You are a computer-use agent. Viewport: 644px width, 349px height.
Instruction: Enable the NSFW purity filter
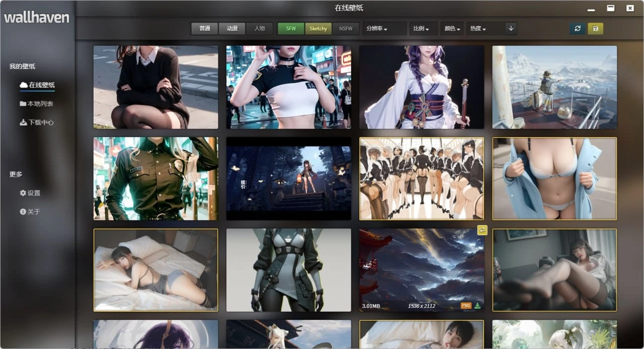point(346,29)
